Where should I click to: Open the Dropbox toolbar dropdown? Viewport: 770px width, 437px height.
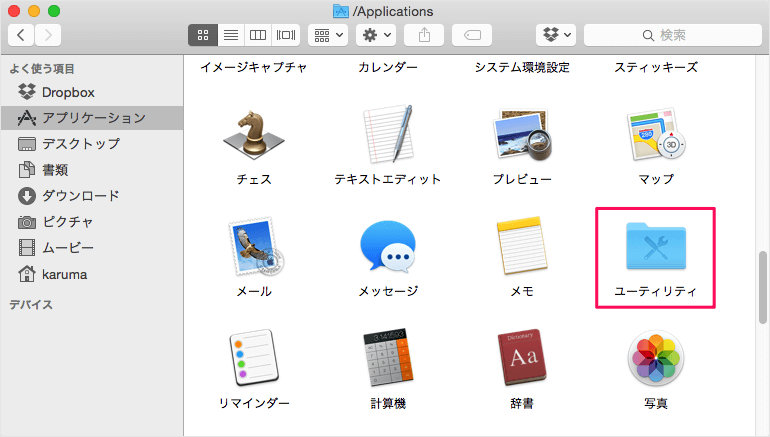[x=556, y=35]
